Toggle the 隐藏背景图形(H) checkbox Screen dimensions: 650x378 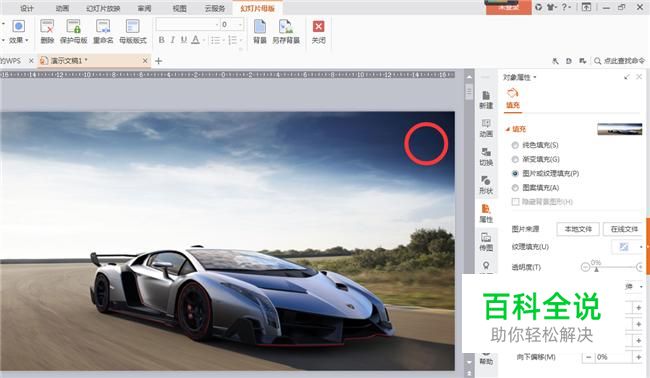515,202
